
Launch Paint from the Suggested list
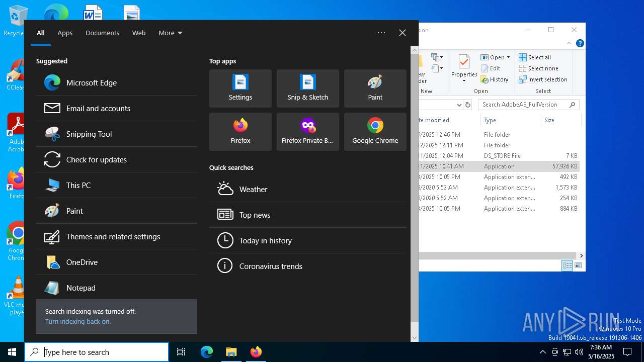point(117,211)
